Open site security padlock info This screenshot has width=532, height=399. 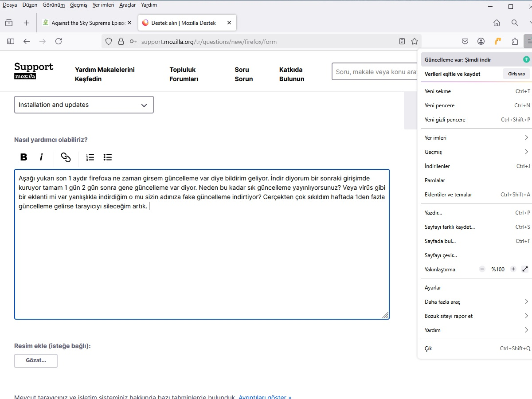coord(121,41)
